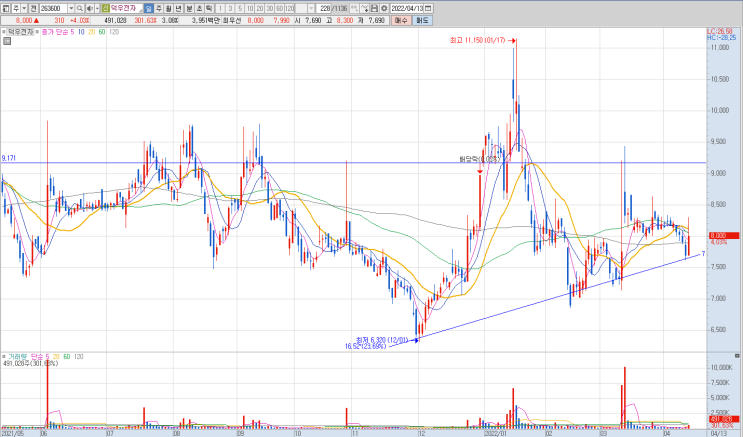Click the bar count field showing 228
The height and width of the screenshot is (437, 743).
(324, 9)
